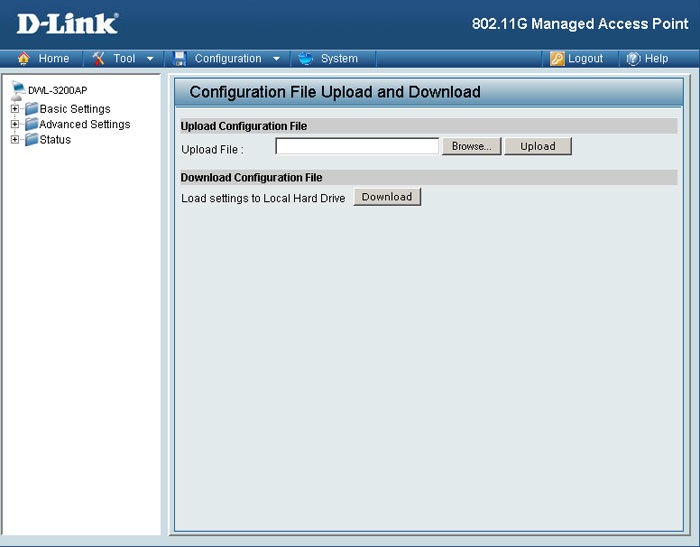Viewport: 700px width, 547px height.
Task: Click the Logout key icon
Action: [x=557, y=58]
